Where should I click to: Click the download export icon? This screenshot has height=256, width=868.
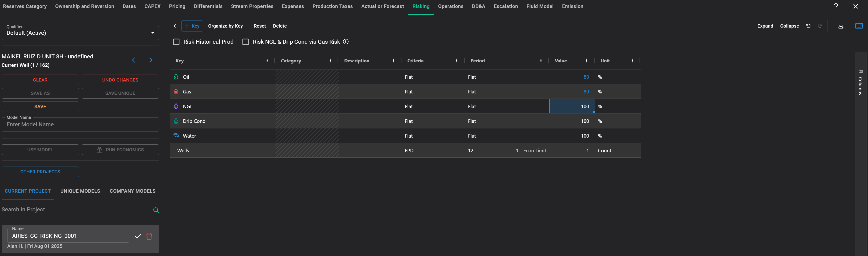(841, 26)
